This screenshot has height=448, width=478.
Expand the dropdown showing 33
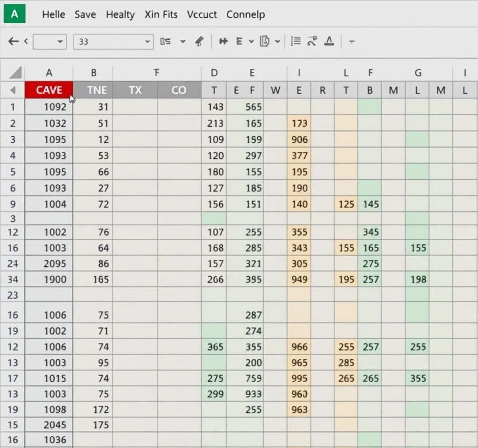click(x=148, y=42)
